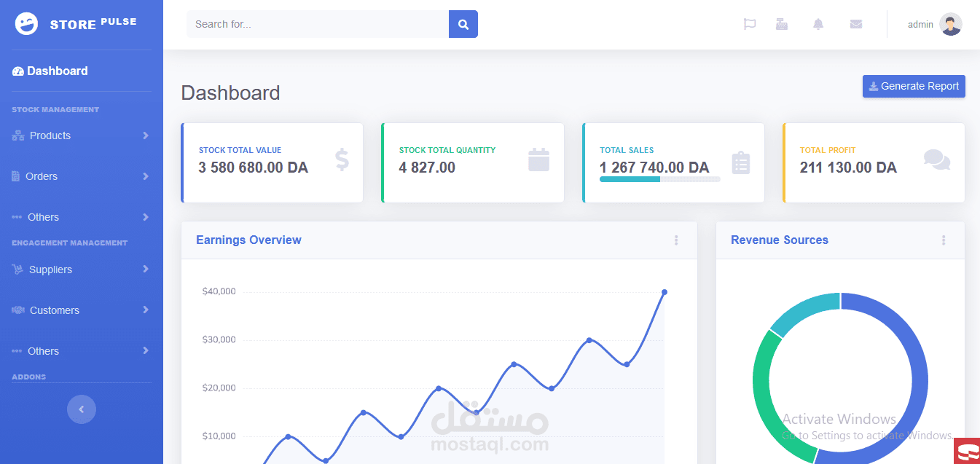Click the search magnifier button
Image resolution: width=980 pixels, height=464 pixels.
point(463,24)
